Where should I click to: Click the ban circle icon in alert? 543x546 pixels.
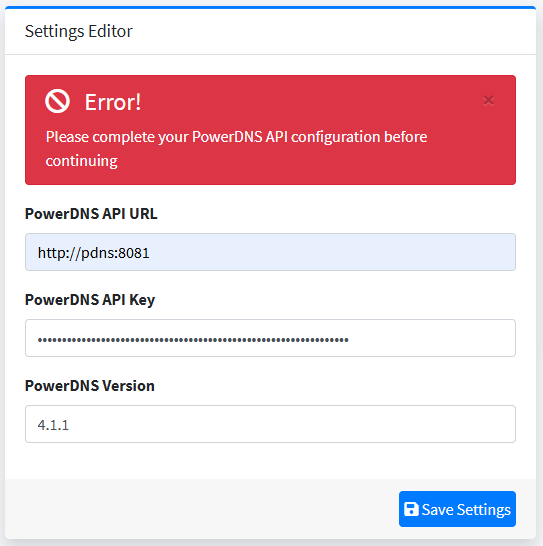[x=57, y=101]
